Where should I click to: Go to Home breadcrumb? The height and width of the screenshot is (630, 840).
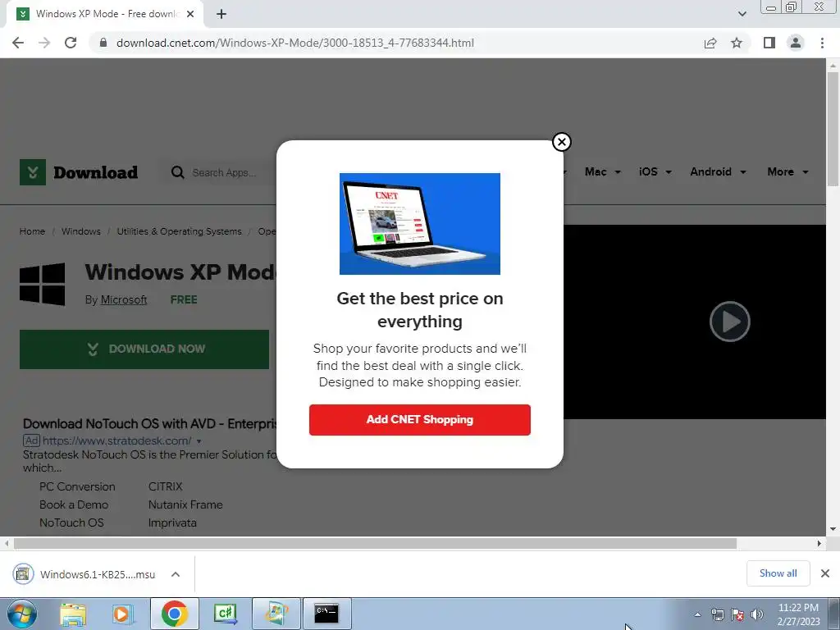pos(32,231)
